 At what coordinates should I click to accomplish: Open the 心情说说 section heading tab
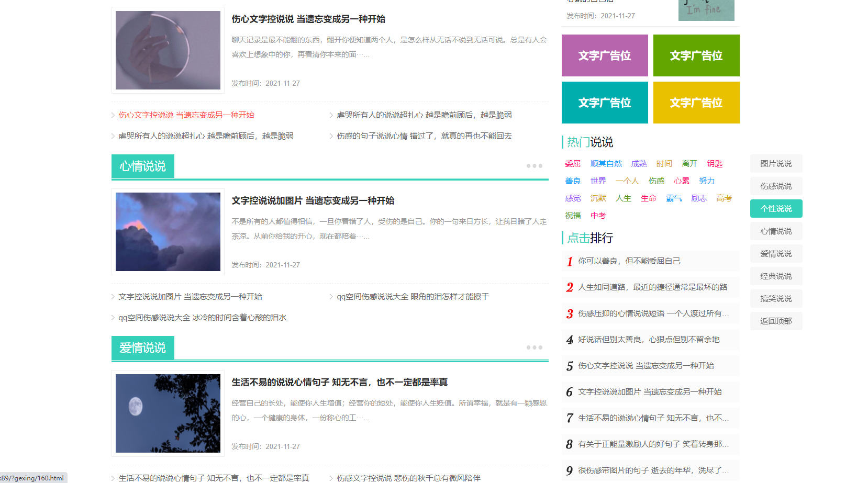point(143,166)
